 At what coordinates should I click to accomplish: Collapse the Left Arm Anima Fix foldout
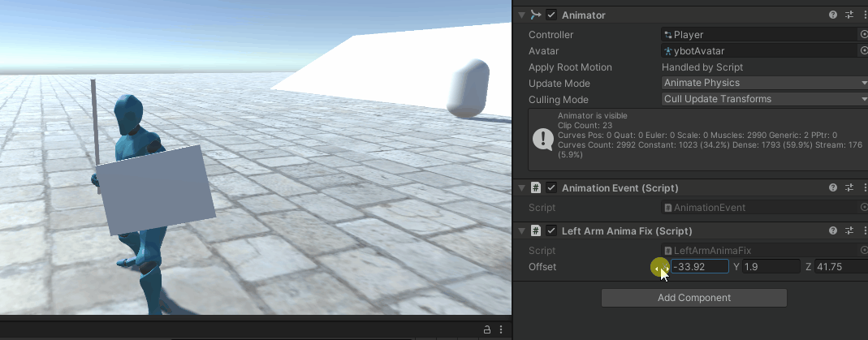[521, 230]
